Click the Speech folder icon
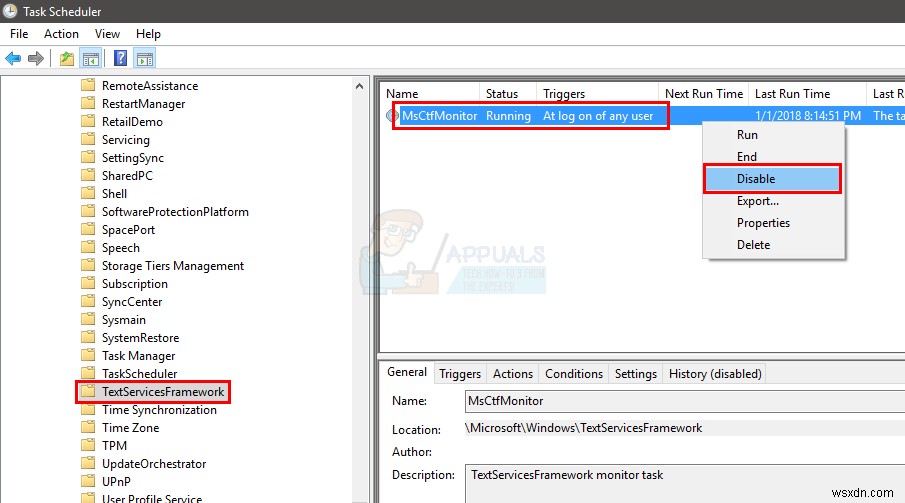Image resolution: width=905 pixels, height=503 pixels. 88,248
